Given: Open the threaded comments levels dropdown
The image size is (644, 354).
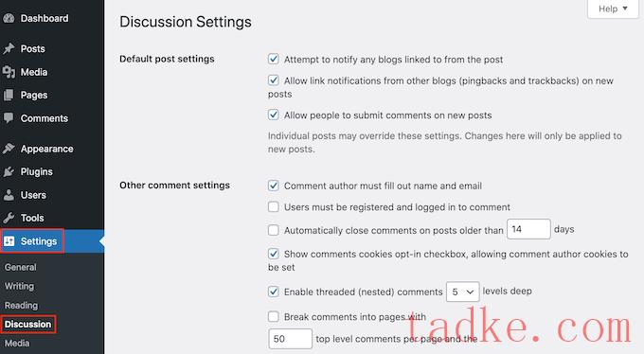Looking at the screenshot, I should click(x=462, y=292).
